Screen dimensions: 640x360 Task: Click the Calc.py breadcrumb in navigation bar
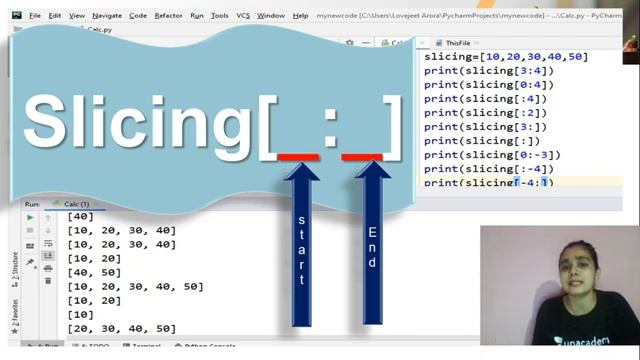click(x=99, y=29)
